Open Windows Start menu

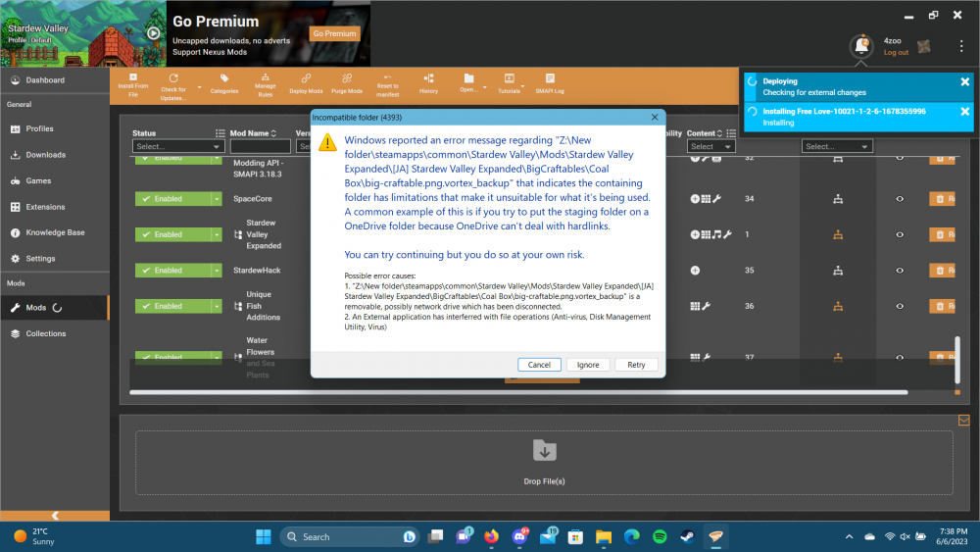264,536
